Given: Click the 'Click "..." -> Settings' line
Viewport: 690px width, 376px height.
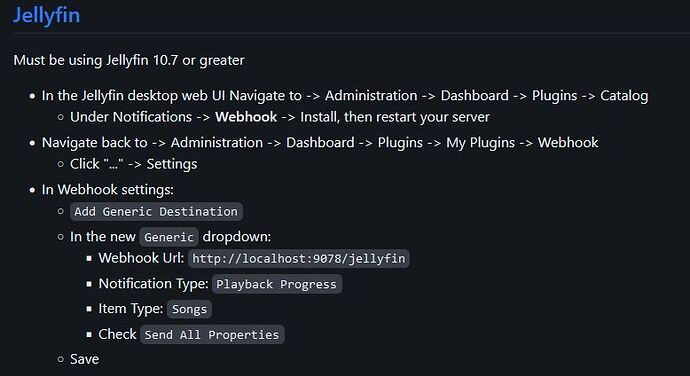Looking at the screenshot, I should (134, 164).
